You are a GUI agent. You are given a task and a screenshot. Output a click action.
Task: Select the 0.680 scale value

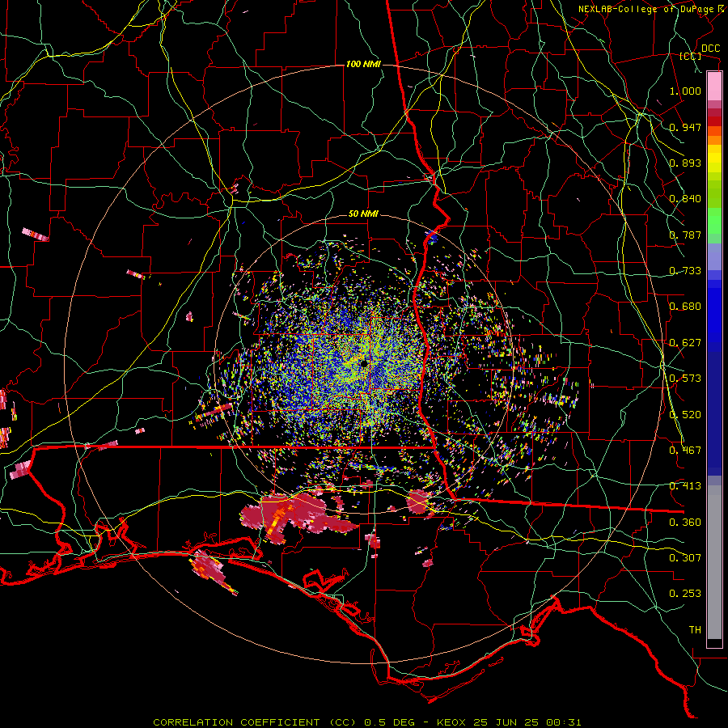685,307
